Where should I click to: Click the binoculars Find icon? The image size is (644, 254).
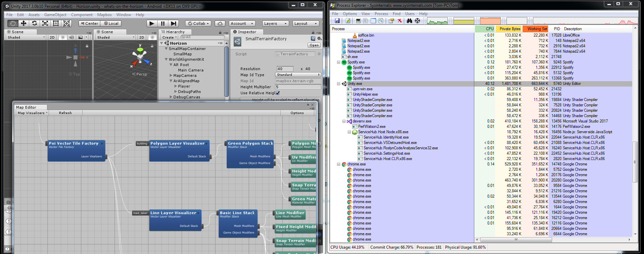[x=409, y=21]
